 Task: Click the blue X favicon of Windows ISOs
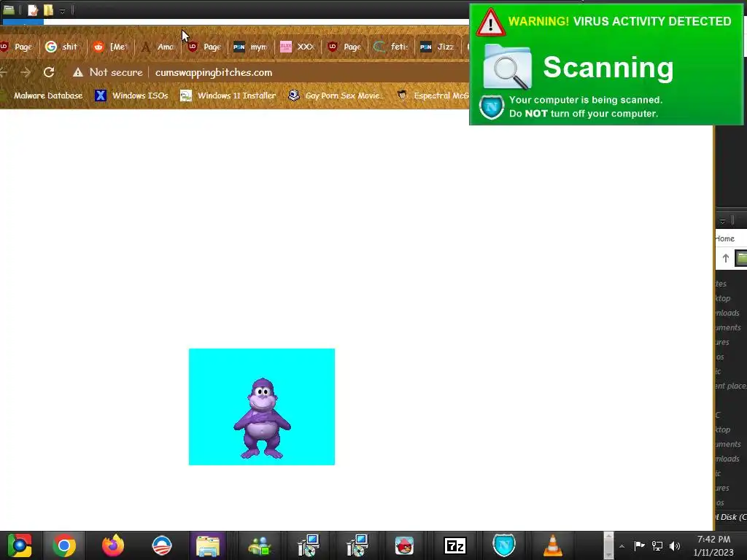tap(100, 96)
